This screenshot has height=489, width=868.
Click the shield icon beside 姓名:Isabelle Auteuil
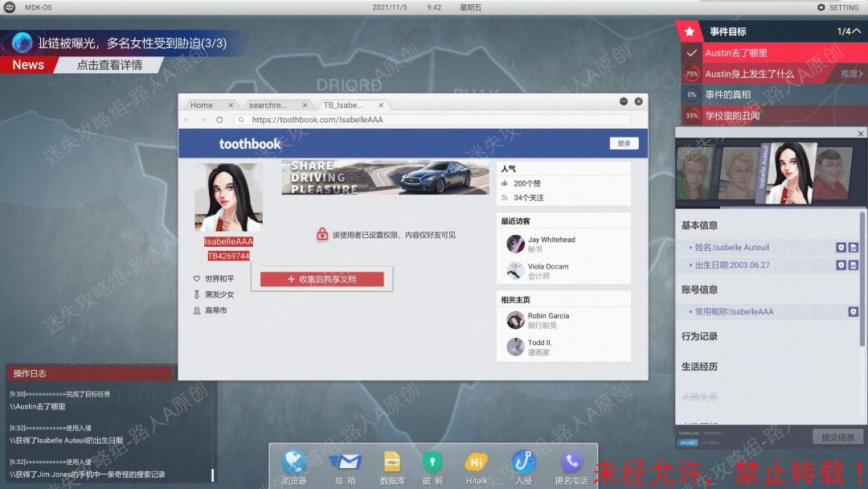(x=841, y=248)
